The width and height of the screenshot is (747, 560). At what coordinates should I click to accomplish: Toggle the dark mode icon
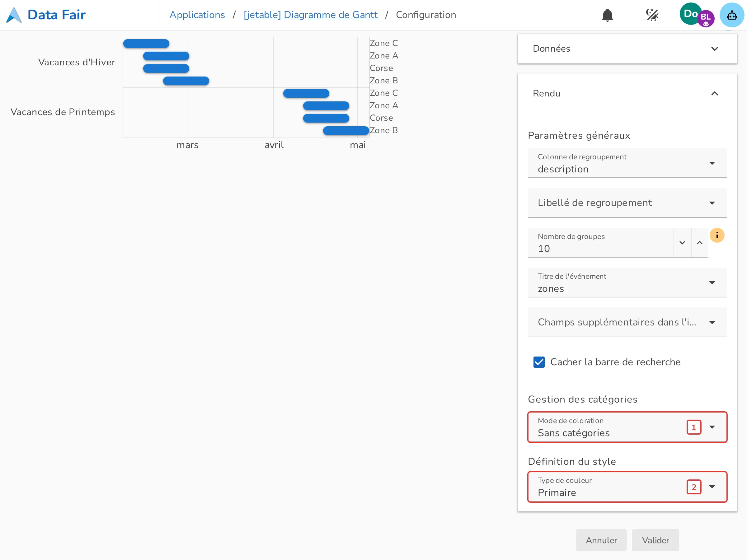coord(652,15)
